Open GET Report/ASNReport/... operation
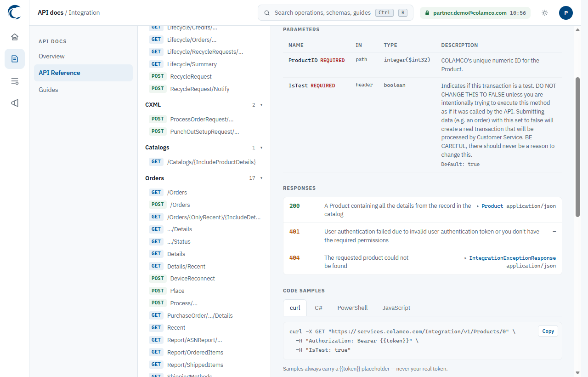The height and width of the screenshot is (377, 588). [x=204, y=340]
